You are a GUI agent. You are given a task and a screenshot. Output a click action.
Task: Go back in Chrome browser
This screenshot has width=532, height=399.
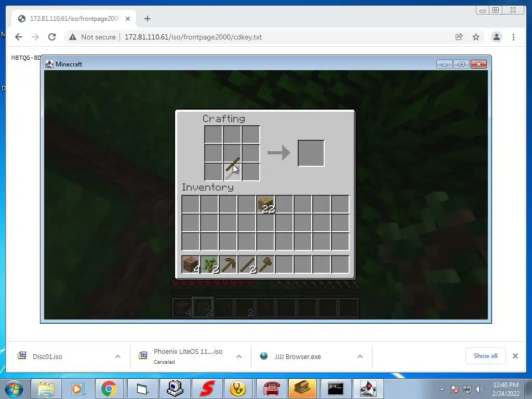click(x=19, y=37)
